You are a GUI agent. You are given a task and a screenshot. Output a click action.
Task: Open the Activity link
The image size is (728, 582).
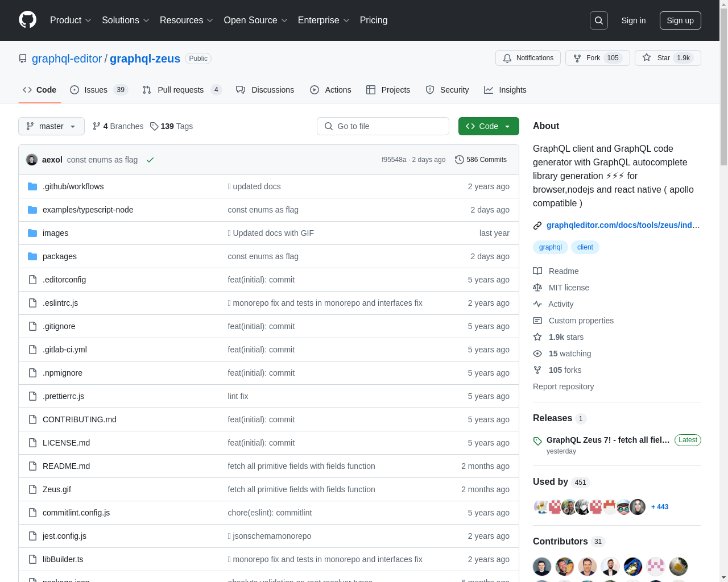click(553, 304)
